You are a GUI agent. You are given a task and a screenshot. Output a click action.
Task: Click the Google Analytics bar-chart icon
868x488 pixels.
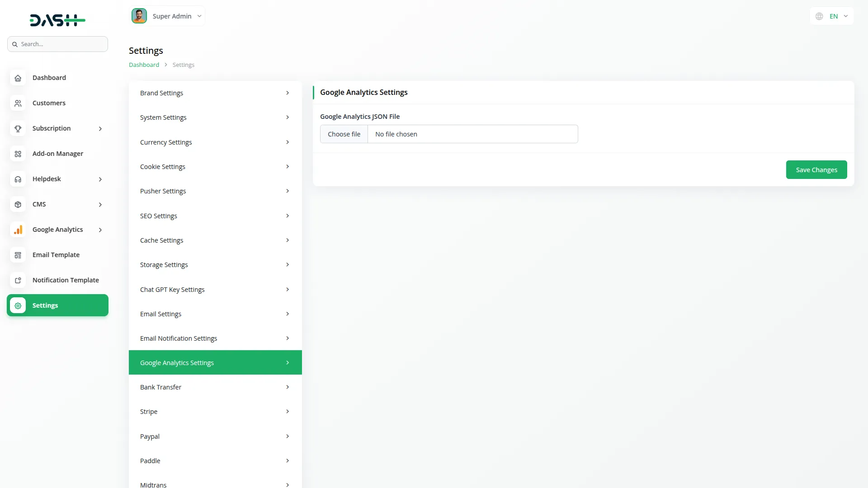coord(18,230)
